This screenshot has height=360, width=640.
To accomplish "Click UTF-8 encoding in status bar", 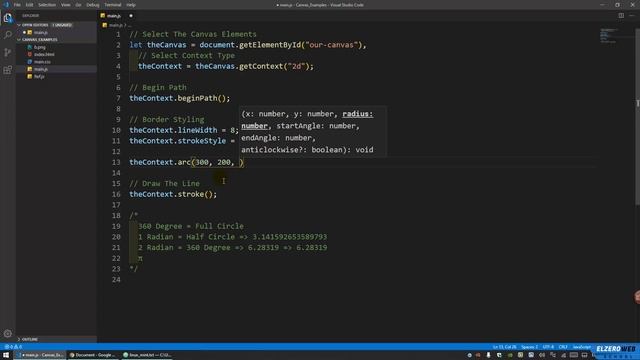I will pyautogui.click(x=548, y=347).
